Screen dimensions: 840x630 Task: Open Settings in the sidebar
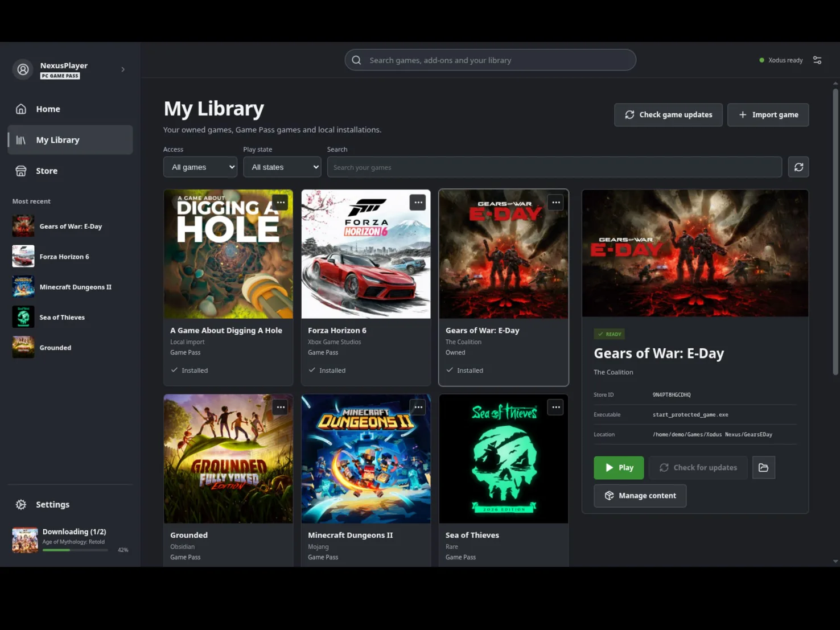70,504
